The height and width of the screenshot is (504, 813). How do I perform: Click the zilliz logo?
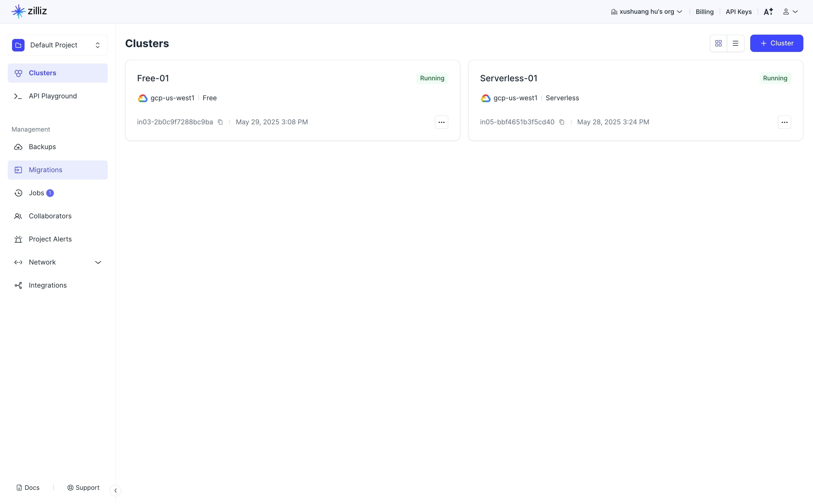[x=29, y=11]
